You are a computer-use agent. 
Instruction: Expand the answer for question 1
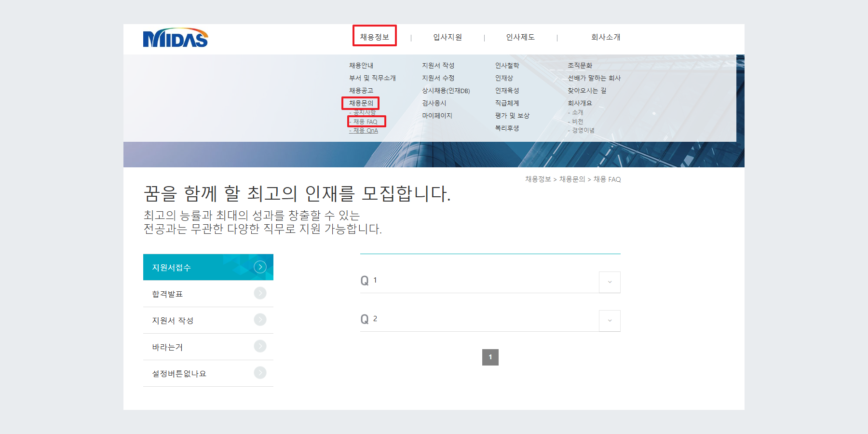(x=609, y=283)
